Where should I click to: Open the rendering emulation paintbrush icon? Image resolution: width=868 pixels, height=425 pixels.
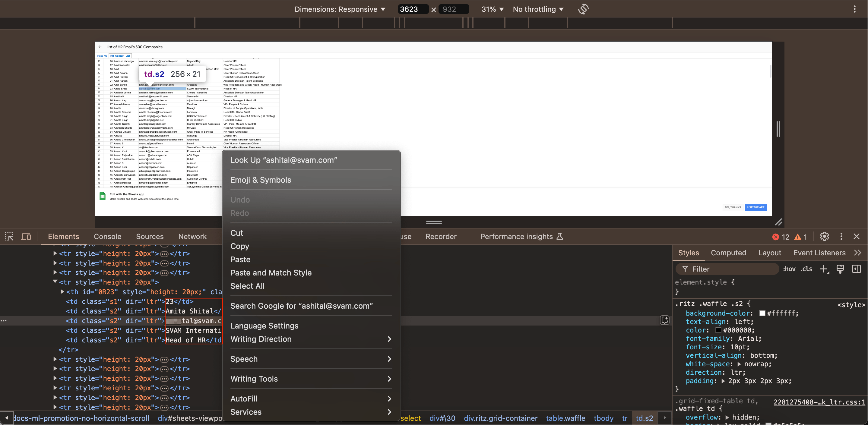click(x=840, y=269)
